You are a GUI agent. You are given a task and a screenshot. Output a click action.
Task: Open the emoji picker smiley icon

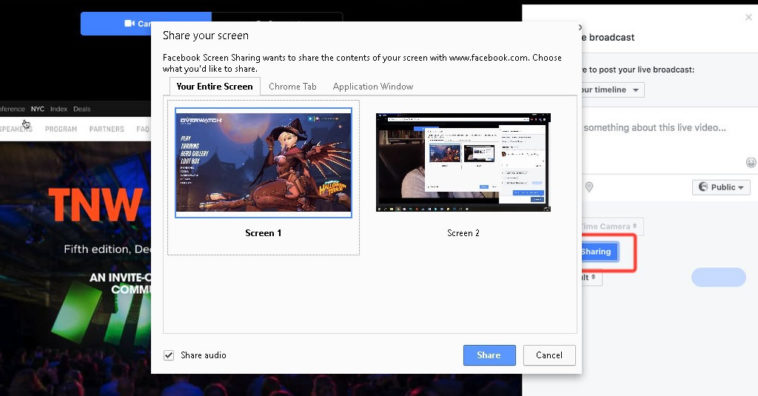tap(751, 162)
